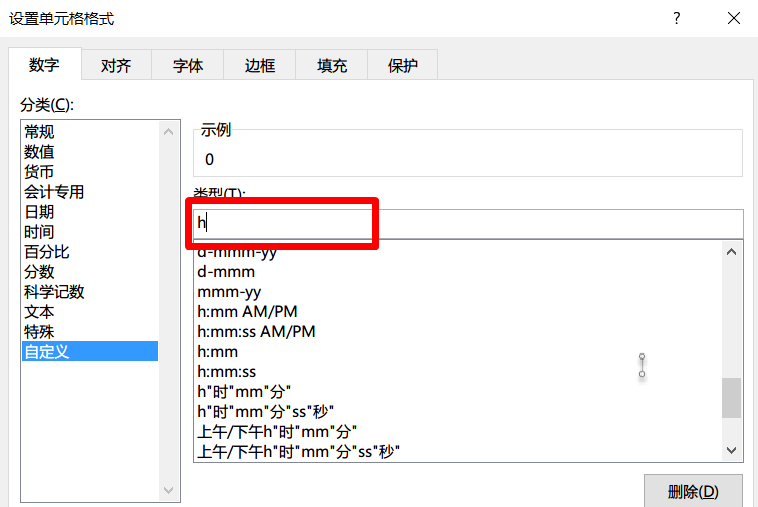Click format list scroll up arrow
Screen dimensions: 758x507
pos(731,252)
